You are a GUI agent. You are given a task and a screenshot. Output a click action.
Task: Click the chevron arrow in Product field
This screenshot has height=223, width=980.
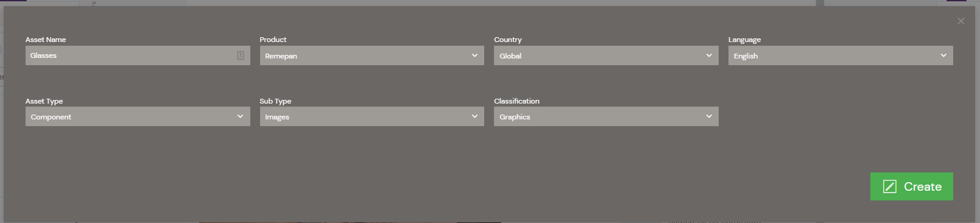click(x=474, y=55)
